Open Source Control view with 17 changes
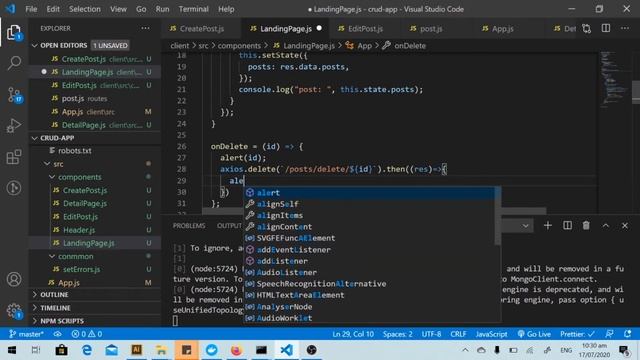640x360 pixels. click(14, 95)
